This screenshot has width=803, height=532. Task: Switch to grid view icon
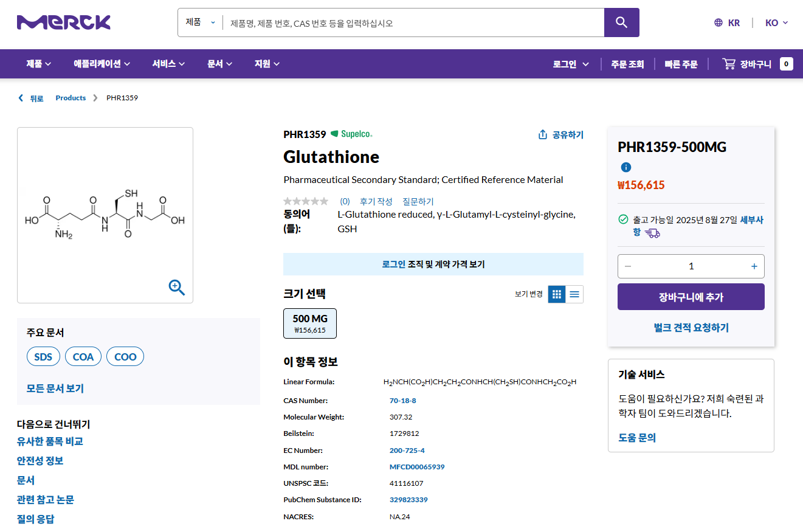(556, 294)
